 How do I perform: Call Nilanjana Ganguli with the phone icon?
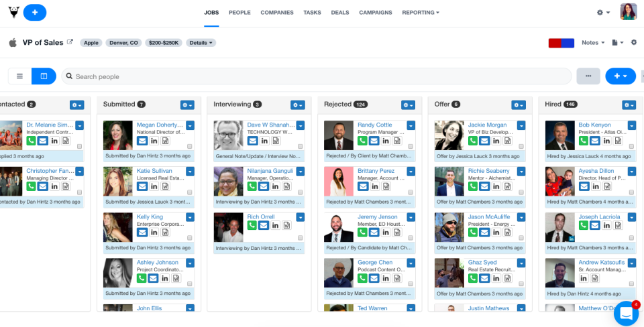tap(252, 186)
